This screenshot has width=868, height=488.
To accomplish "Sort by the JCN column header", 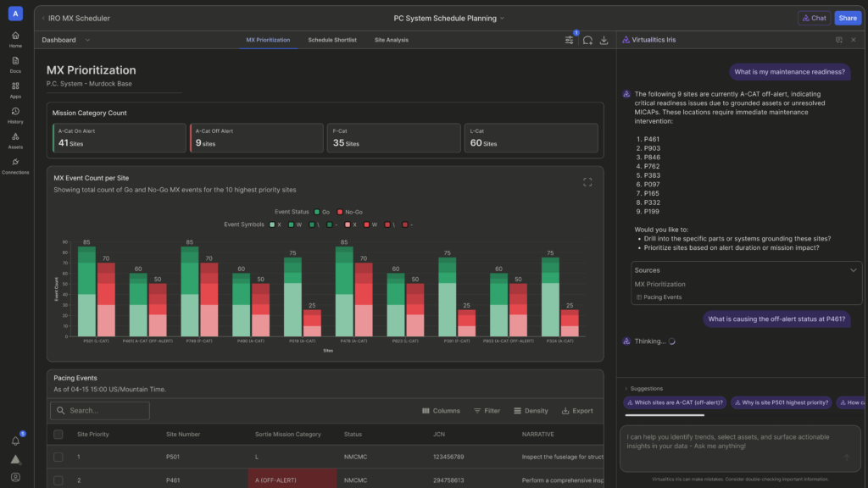I will click(x=438, y=435).
